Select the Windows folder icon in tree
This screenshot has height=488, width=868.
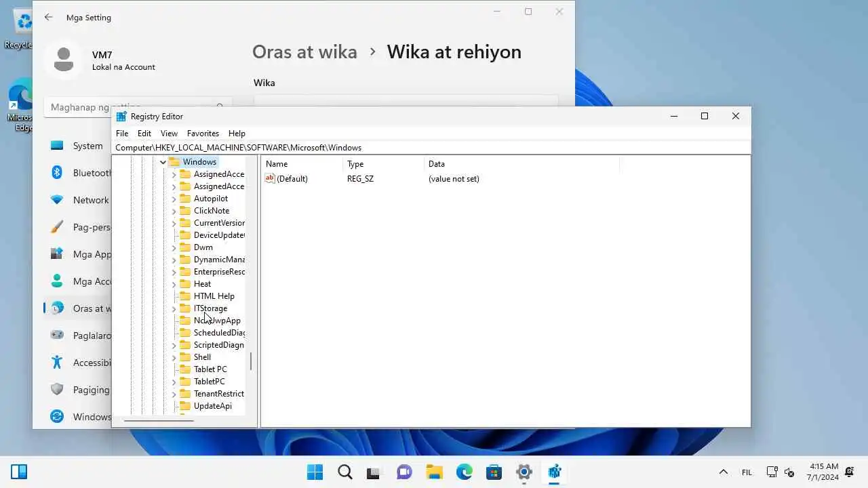click(x=174, y=162)
